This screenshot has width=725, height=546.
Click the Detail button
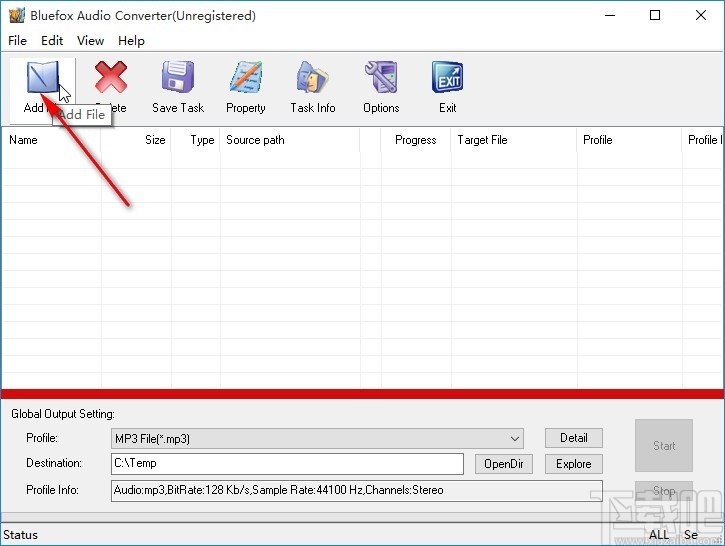[574, 438]
